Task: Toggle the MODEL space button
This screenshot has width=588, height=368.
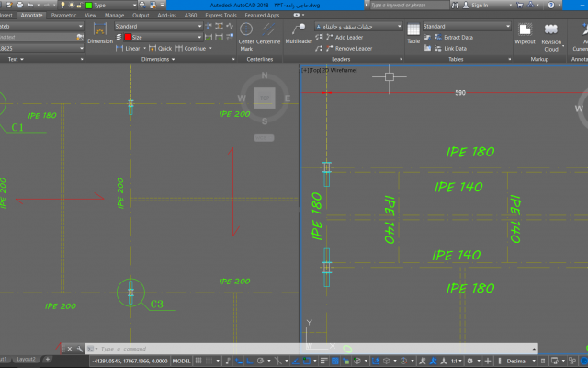Action: click(182, 361)
